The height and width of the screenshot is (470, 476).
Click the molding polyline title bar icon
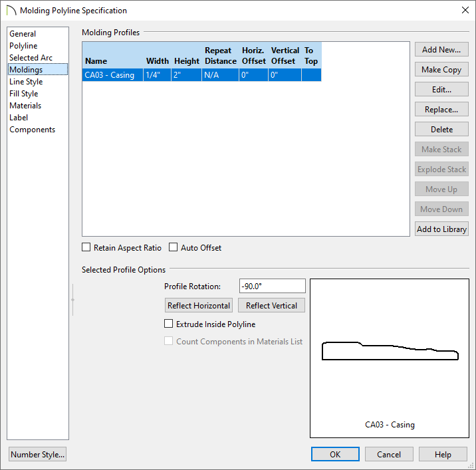click(11, 11)
